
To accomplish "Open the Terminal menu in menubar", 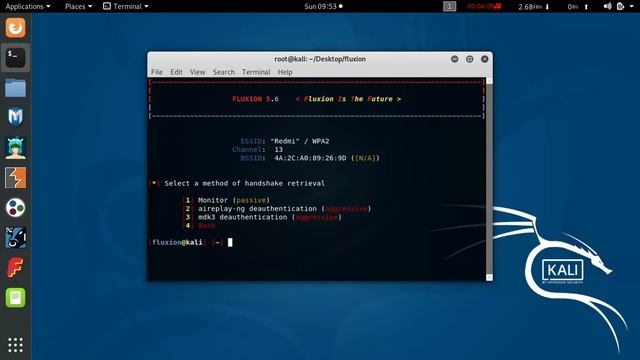I will coord(256,72).
